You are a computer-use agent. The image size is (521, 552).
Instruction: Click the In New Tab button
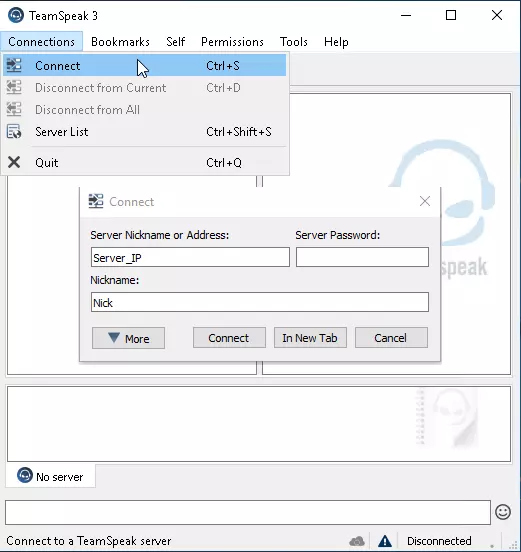tap(310, 338)
